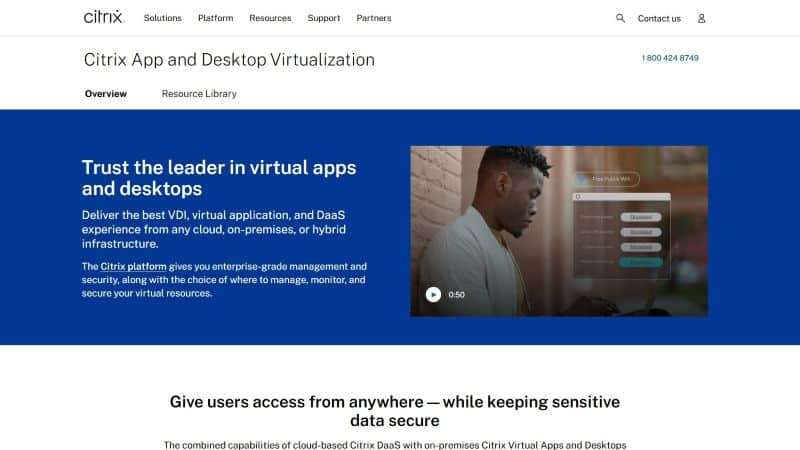
Task: Click the Citrix App and Desktop Virtualization title
Action: click(229, 60)
